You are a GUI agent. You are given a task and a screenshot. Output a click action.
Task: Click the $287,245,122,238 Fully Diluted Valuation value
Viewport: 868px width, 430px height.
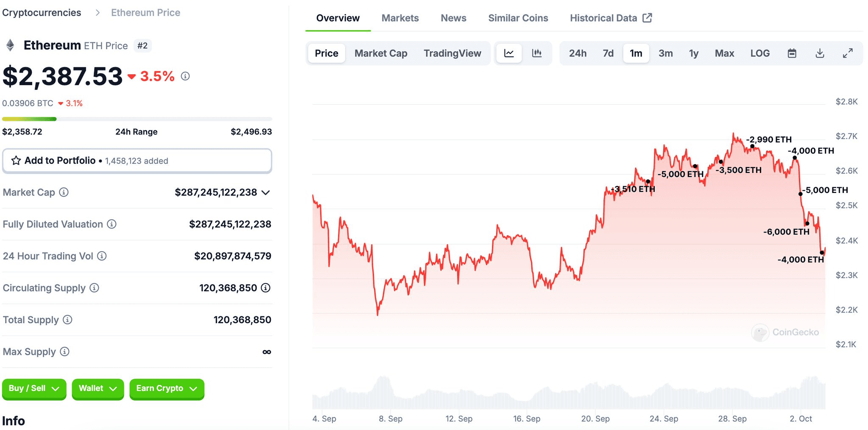[230, 224]
